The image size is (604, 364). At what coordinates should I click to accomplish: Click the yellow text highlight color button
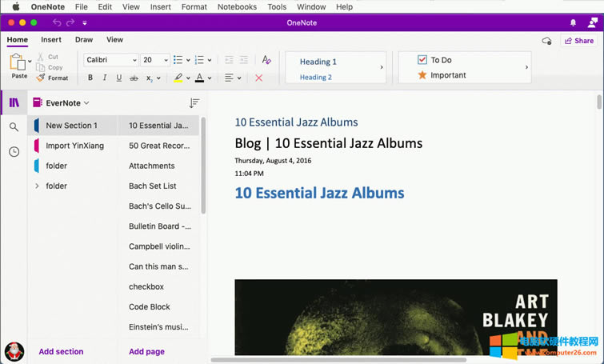[178, 78]
